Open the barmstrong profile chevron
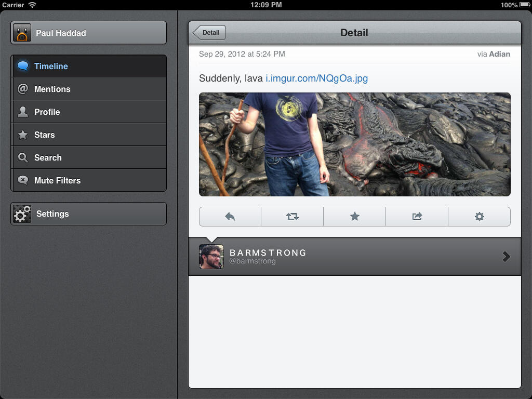The image size is (532, 399). (506, 257)
